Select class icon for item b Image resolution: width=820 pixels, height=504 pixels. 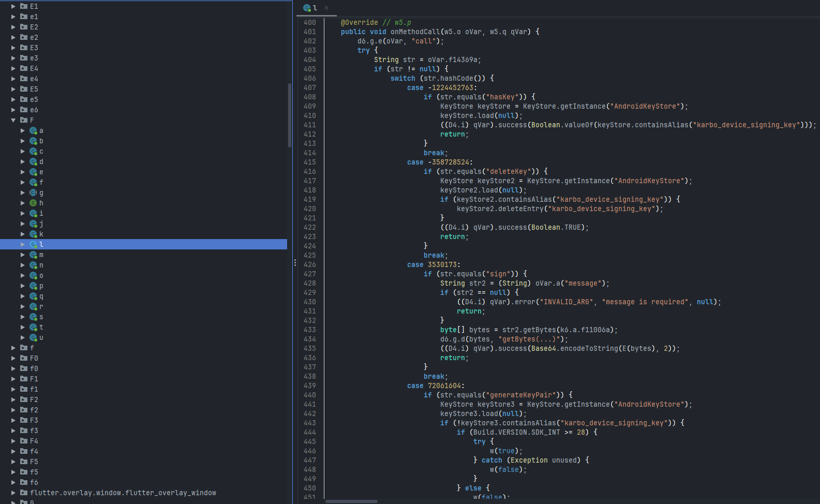pos(33,141)
